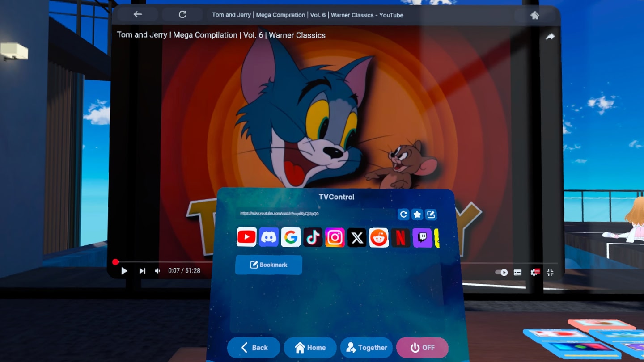Image resolution: width=644 pixels, height=362 pixels.
Task: Launch Discord from the shortcut row
Action: [268, 237]
